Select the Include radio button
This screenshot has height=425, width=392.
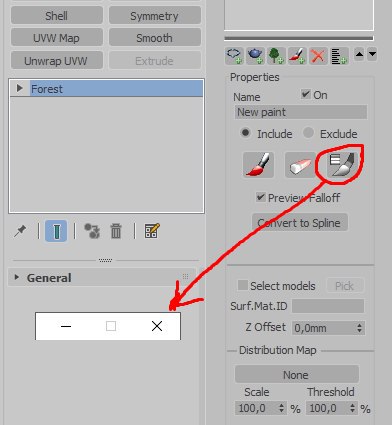[245, 133]
